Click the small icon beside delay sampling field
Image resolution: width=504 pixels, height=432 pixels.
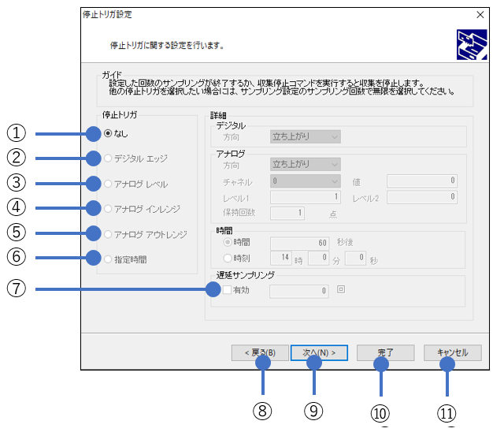(x=340, y=290)
